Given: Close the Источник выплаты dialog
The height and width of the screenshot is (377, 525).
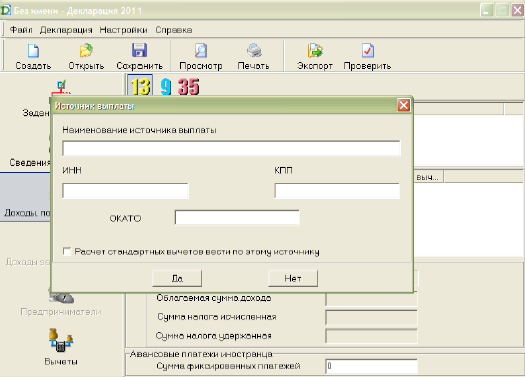Looking at the screenshot, I should (x=403, y=105).
